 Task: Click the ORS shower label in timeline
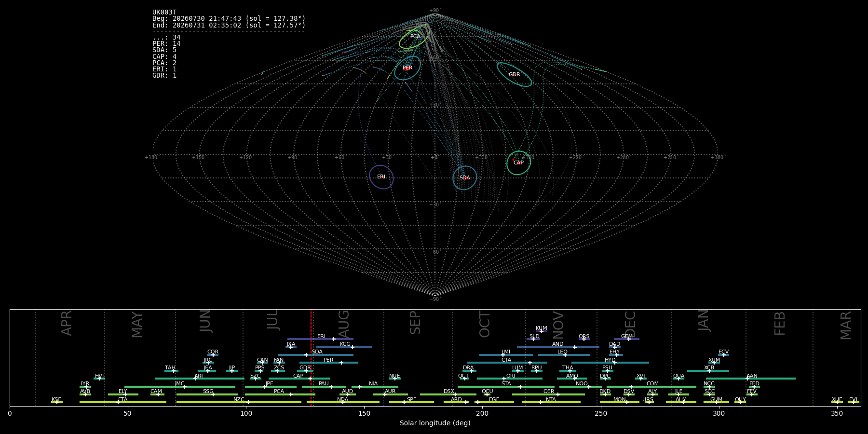click(x=584, y=337)
